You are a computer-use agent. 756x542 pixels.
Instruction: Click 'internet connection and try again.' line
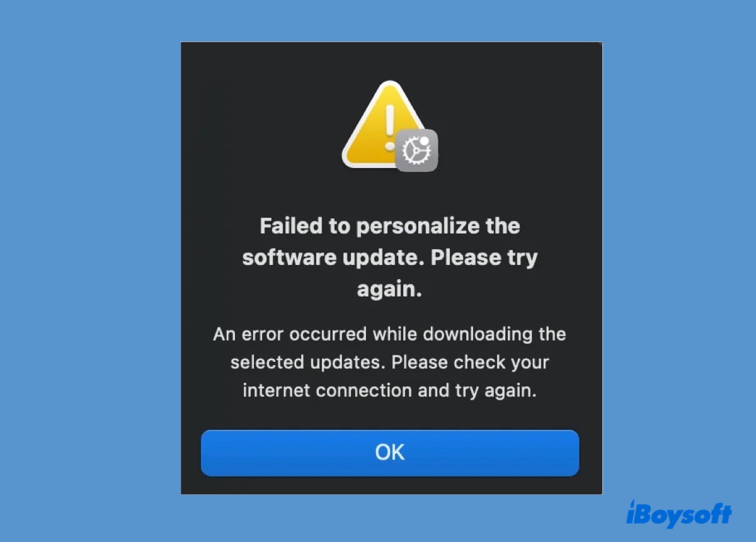pos(389,391)
